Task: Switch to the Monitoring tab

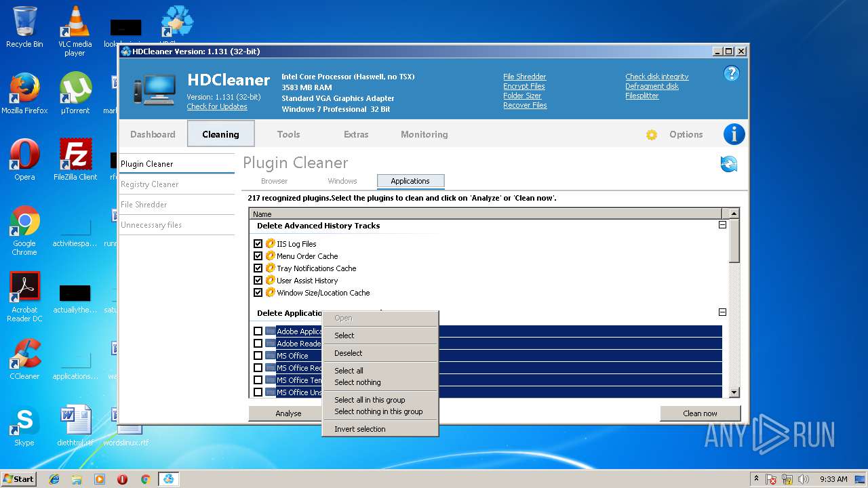Action: click(x=424, y=134)
